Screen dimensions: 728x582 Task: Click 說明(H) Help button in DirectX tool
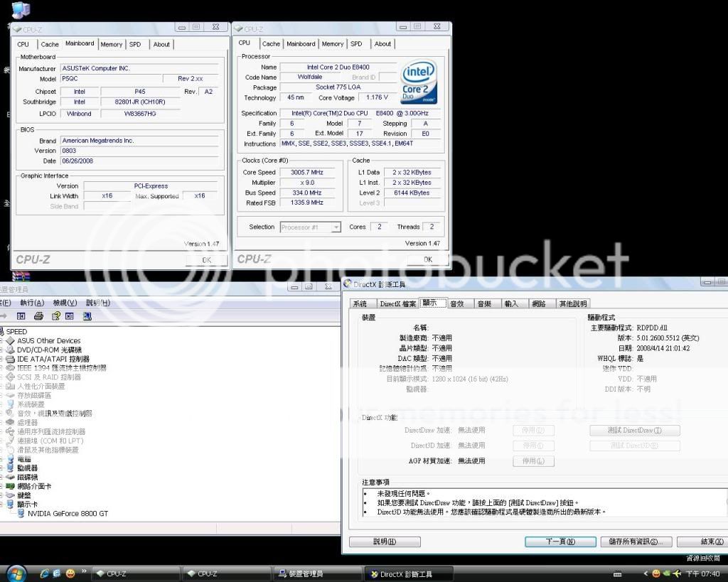click(x=385, y=541)
